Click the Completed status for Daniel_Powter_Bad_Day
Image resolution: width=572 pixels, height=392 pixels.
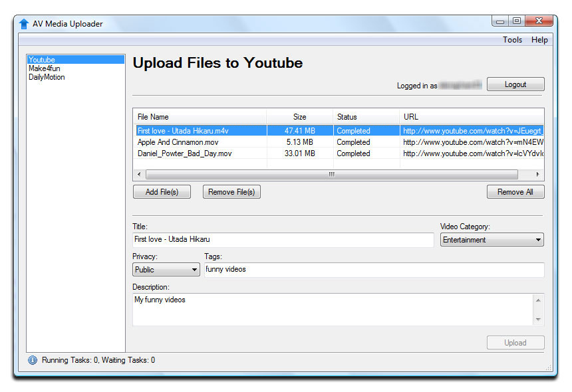353,153
